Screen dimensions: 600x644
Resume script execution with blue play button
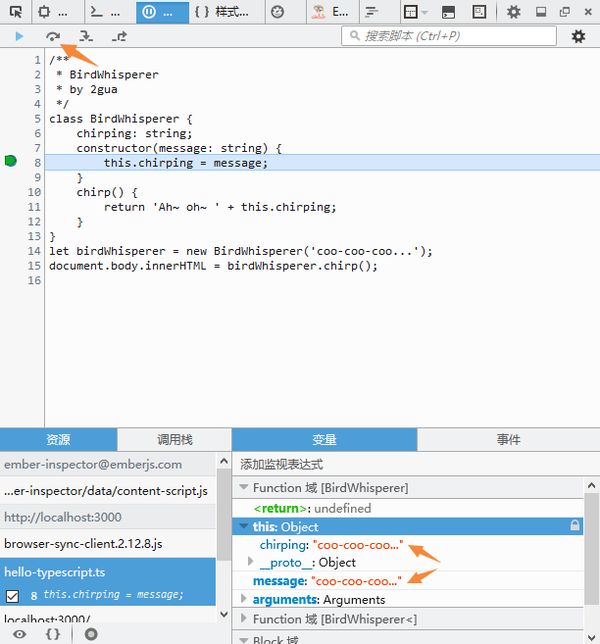tap(19, 36)
